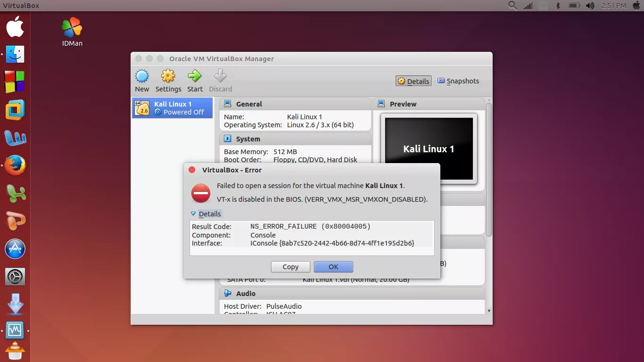Click the Discard toolbar icon

(x=220, y=76)
